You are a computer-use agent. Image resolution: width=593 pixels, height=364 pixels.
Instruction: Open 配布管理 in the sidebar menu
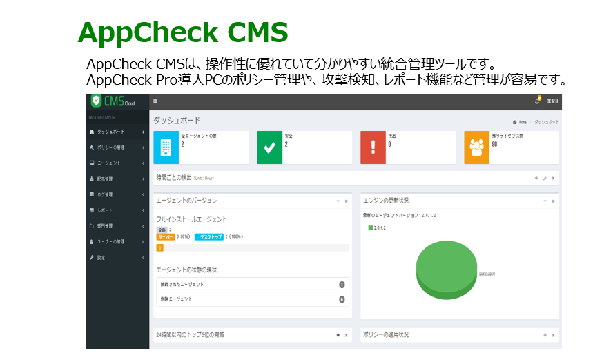[117, 179]
